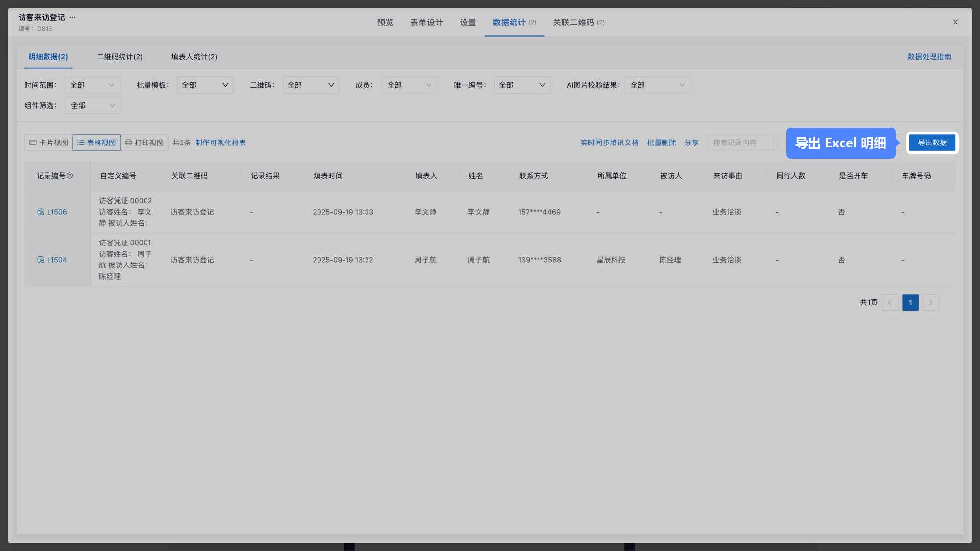Click record number L1504
The height and width of the screenshot is (551, 980).
pyautogui.click(x=57, y=260)
